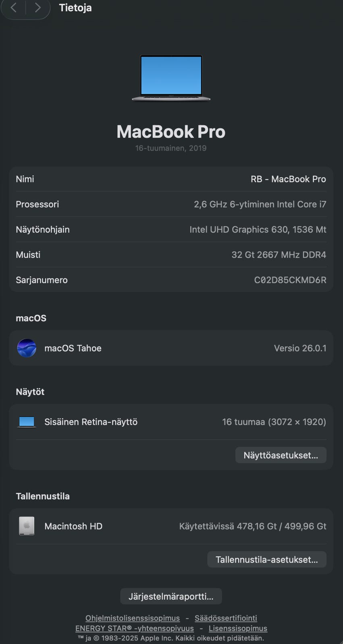Open the ENERGY STAR -yhteensopivuus link
This screenshot has width=343, height=644.
point(134,628)
